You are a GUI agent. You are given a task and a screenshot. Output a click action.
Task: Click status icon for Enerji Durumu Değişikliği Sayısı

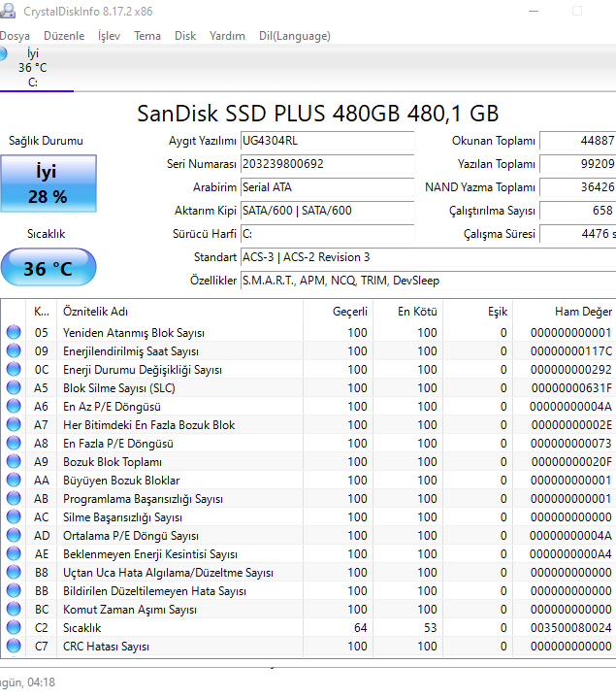coord(14,370)
